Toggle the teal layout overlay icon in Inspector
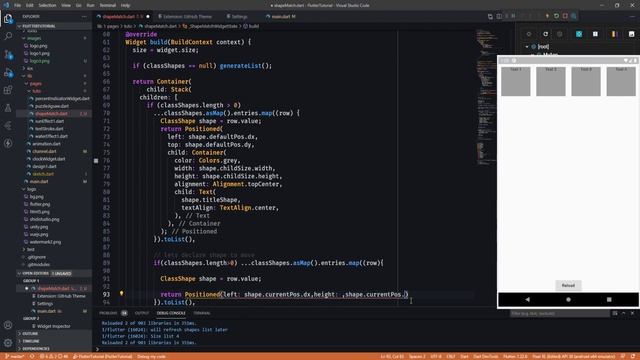640x360 pixels. 579,34
